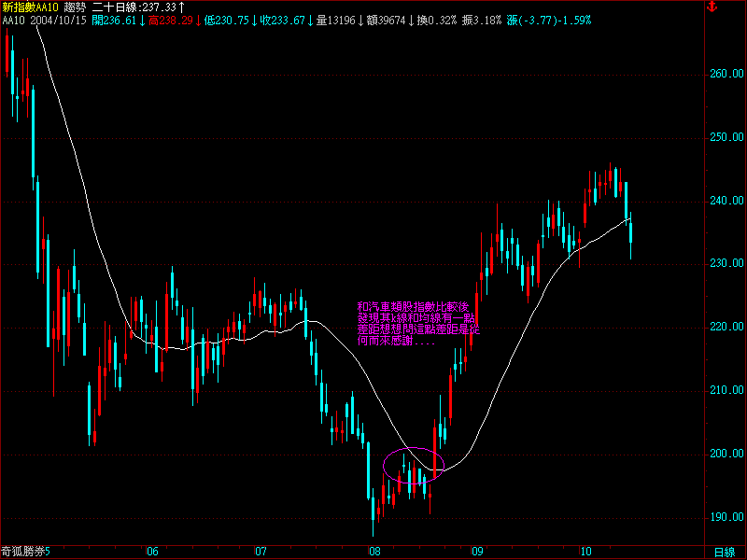Click the 趨勢 label in header
The height and width of the screenshot is (560, 747).
pyautogui.click(x=75, y=7)
